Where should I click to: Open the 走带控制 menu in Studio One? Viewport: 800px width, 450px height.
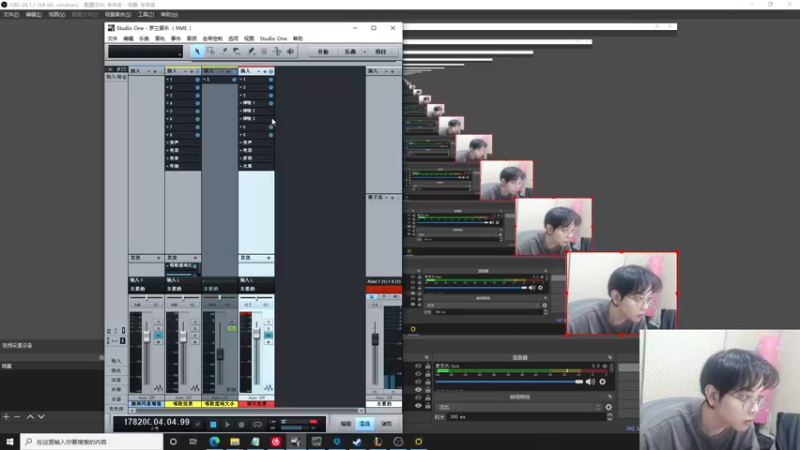pos(212,39)
